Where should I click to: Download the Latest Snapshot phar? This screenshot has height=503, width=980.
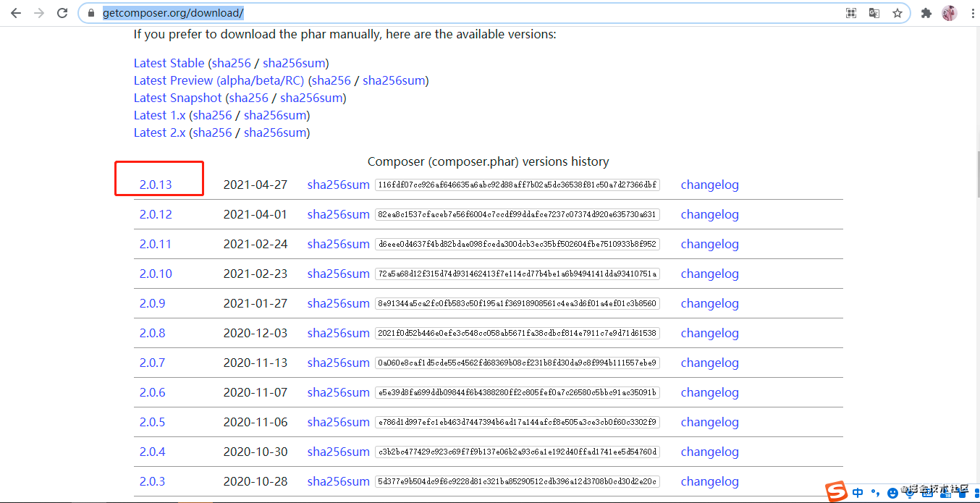tap(177, 98)
